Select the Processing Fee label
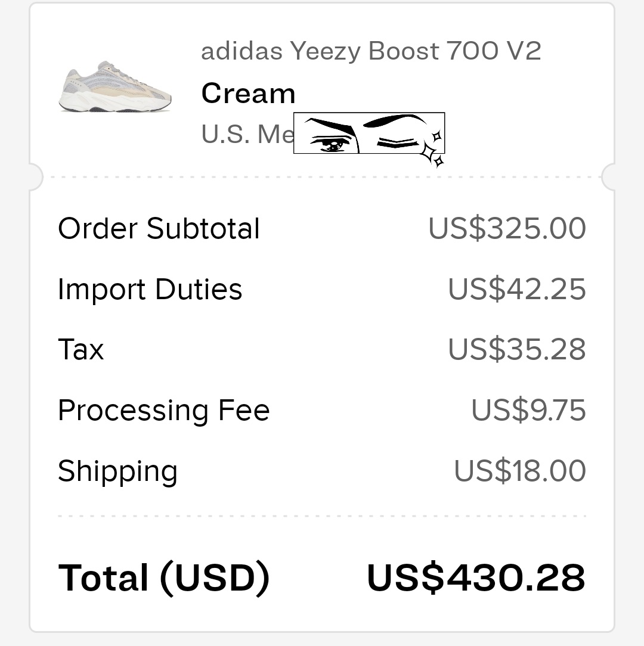Viewport: 644px width, 646px height. [163, 410]
